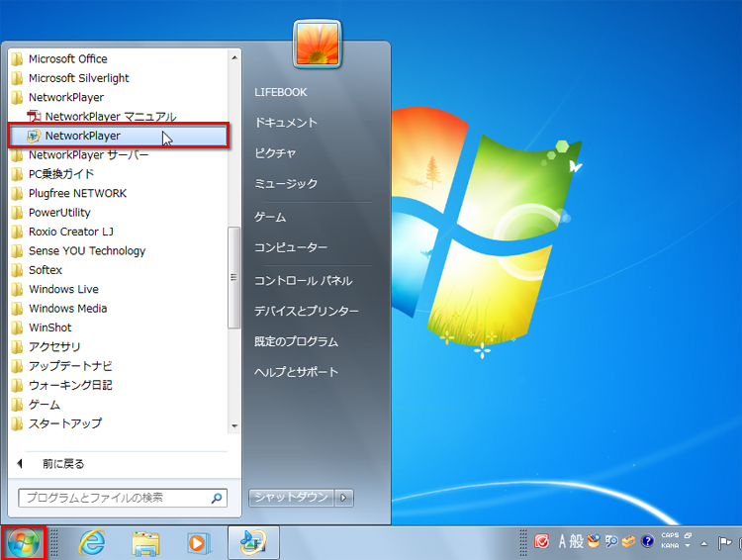Screen dimensions: 742x560
Task: Click the NetworkPlayer music icon on taskbar
Action: coord(253,543)
